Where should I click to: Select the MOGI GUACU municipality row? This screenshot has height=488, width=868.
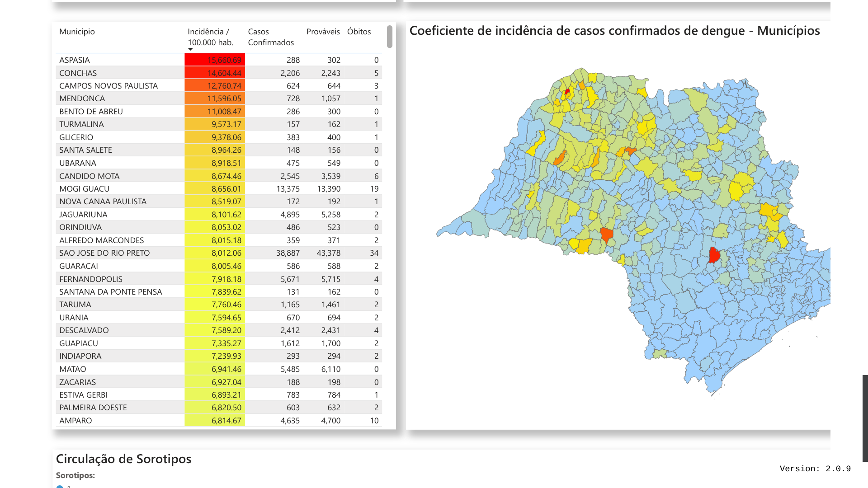tap(84, 189)
